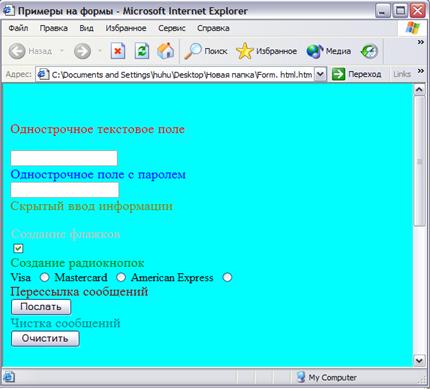
Task: Go to the Home page icon
Action: [x=166, y=51]
